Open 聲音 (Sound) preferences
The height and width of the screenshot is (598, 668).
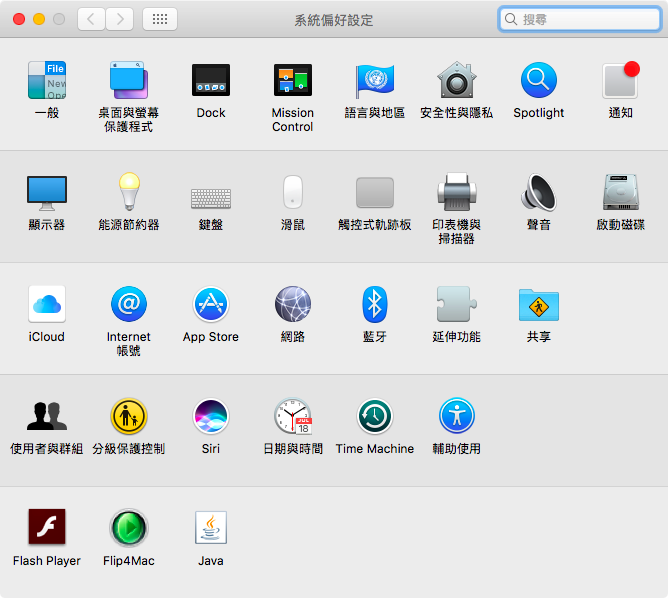coord(538,192)
